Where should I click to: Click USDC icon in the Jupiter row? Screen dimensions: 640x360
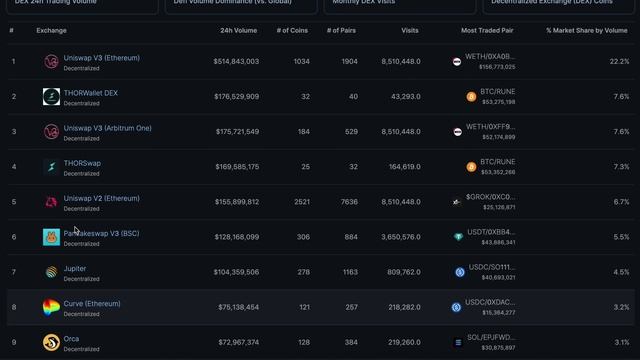tap(460, 272)
